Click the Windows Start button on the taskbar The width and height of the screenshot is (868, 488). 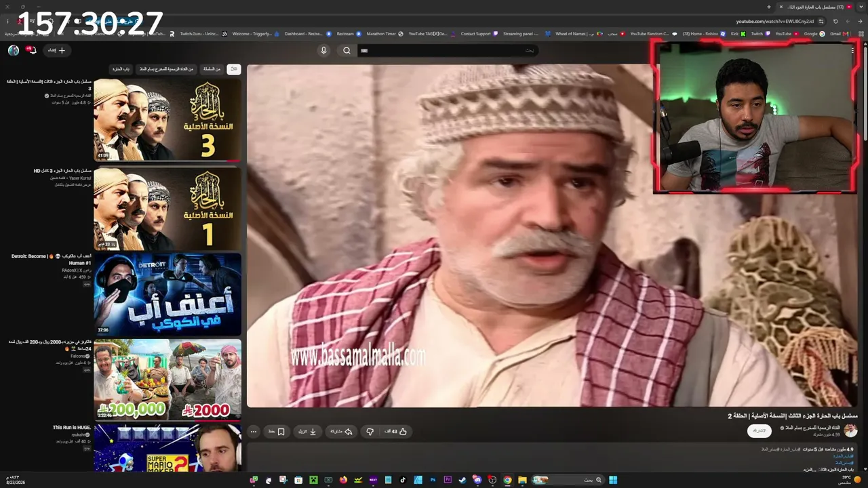[613, 480]
